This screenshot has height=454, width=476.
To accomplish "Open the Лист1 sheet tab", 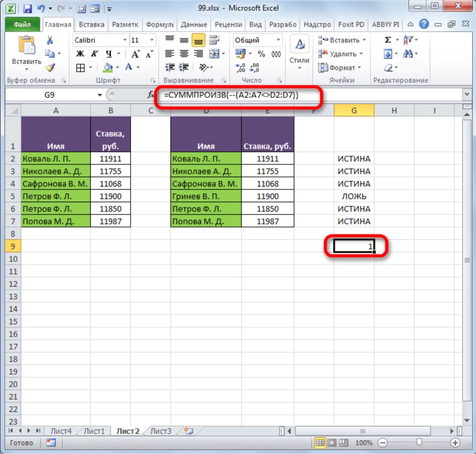I will pyautogui.click(x=94, y=431).
